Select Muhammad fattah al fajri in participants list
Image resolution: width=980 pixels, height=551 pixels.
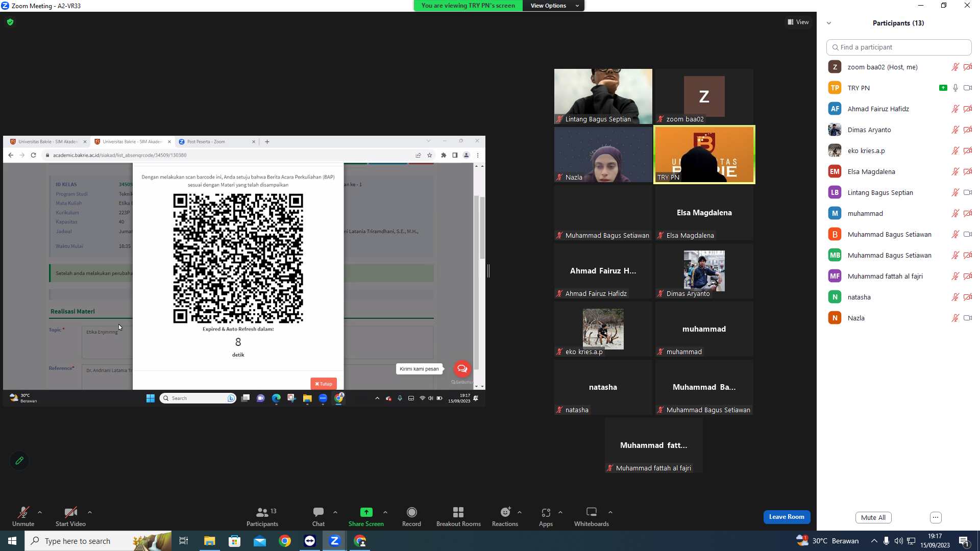898,276
